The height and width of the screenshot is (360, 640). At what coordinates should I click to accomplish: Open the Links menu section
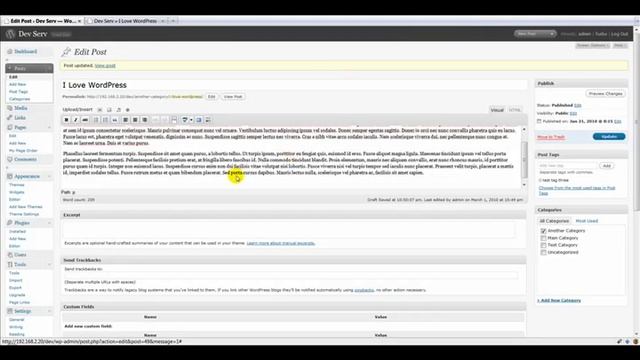(x=20, y=118)
